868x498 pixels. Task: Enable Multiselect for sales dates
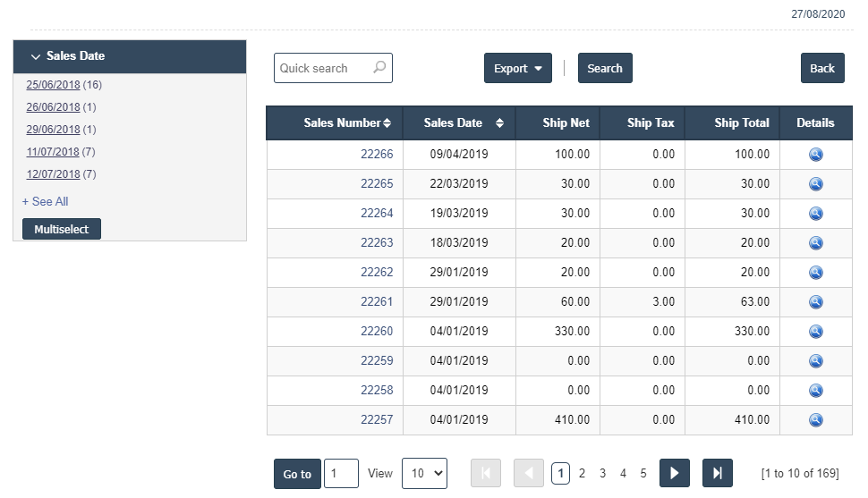click(x=62, y=229)
